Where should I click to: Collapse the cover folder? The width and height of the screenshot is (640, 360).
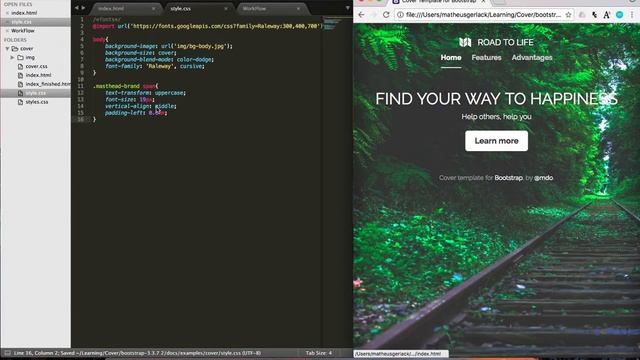(7, 48)
